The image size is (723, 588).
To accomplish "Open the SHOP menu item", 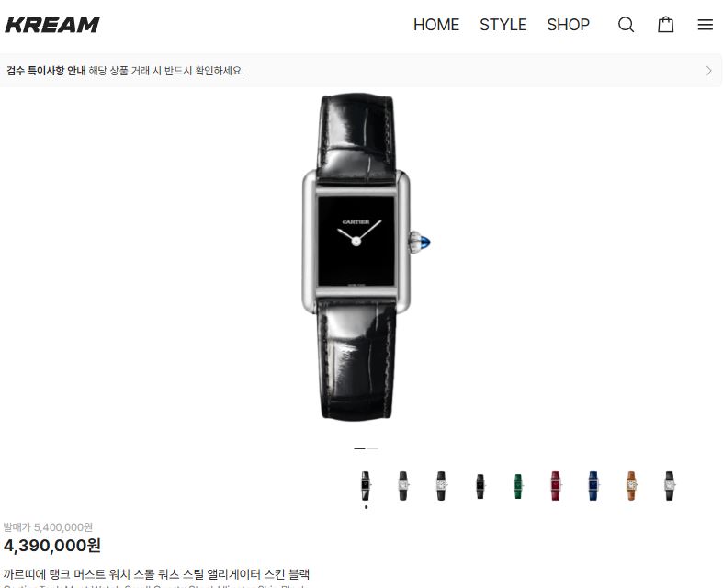I will click(x=568, y=25).
